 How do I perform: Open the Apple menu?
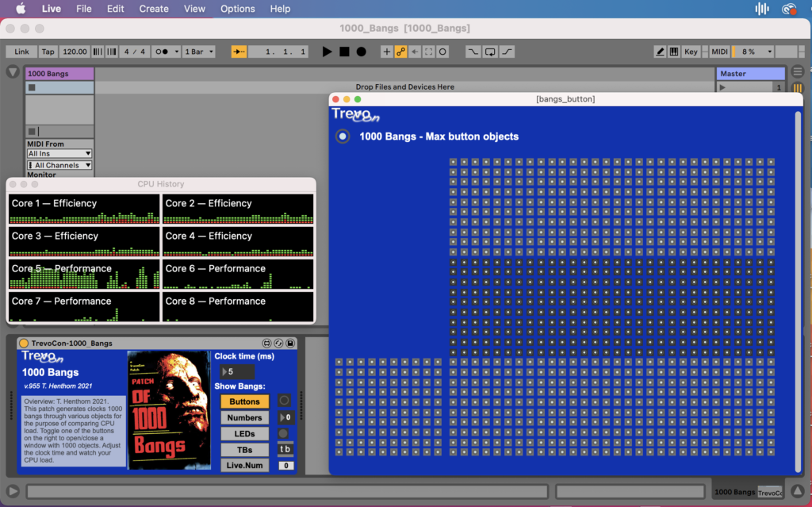click(x=21, y=9)
